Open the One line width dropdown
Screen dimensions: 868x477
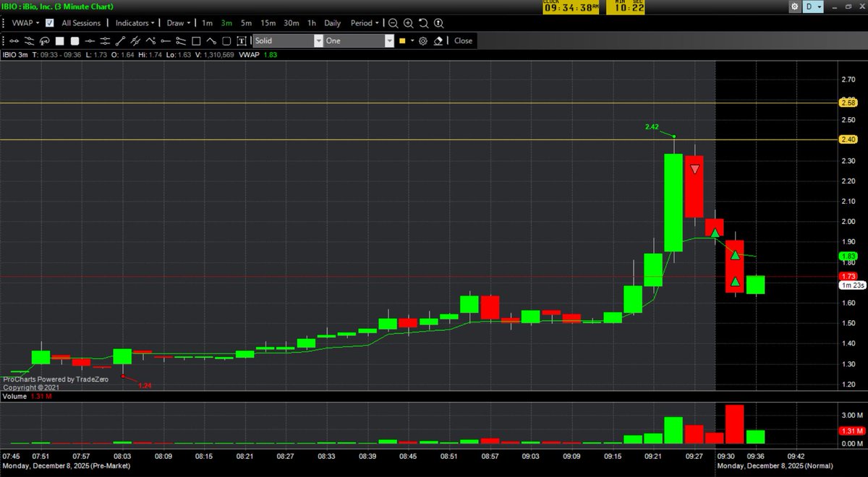click(389, 41)
